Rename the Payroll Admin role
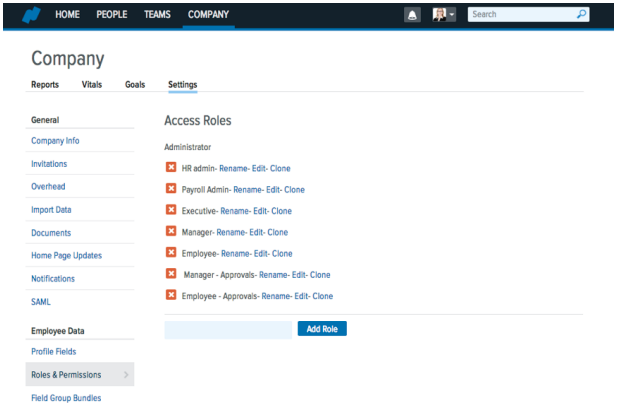The height and width of the screenshot is (415, 618). pos(248,190)
